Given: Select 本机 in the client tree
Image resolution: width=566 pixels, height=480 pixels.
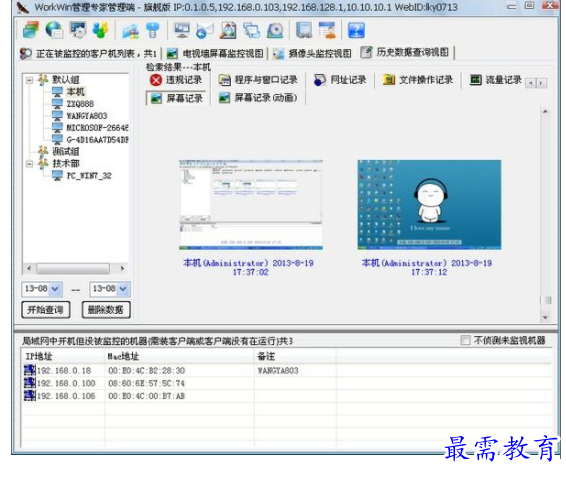Looking at the screenshot, I should 75,92.
